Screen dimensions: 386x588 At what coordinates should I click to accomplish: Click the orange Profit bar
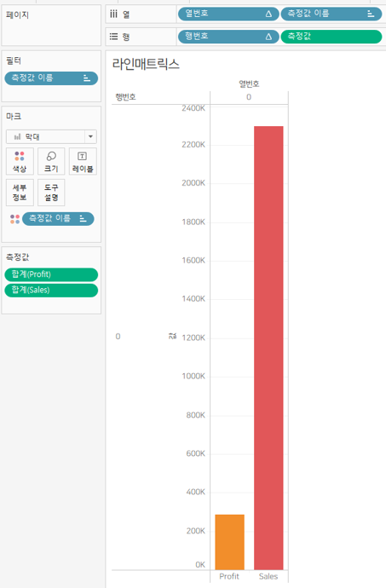(229, 542)
